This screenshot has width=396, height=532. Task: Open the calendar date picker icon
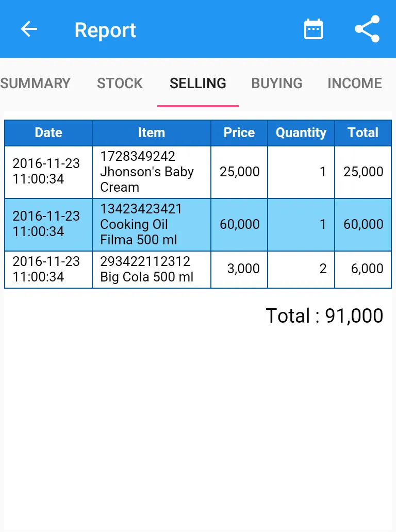click(313, 29)
